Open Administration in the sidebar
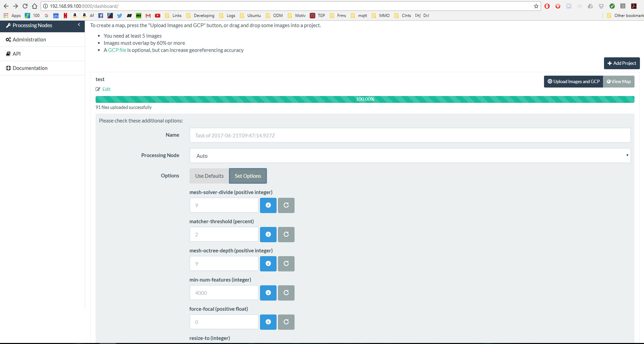This screenshot has height=344, width=644. pos(29,40)
